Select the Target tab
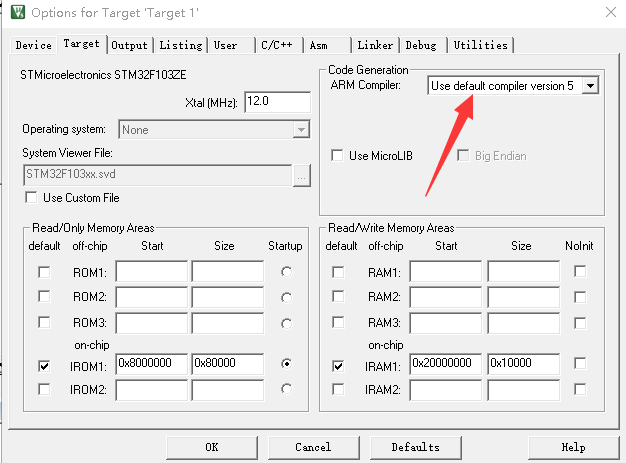Image resolution: width=626 pixels, height=463 pixels. [81, 44]
